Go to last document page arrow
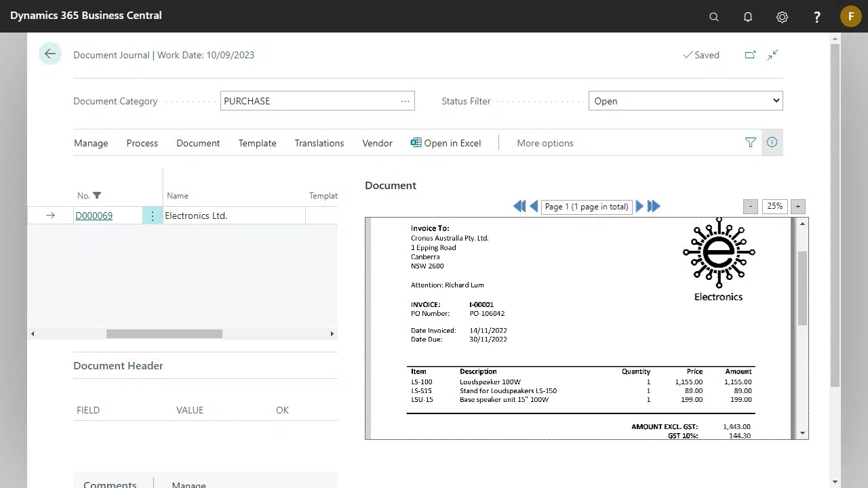This screenshot has height=488, width=868. coord(654,206)
